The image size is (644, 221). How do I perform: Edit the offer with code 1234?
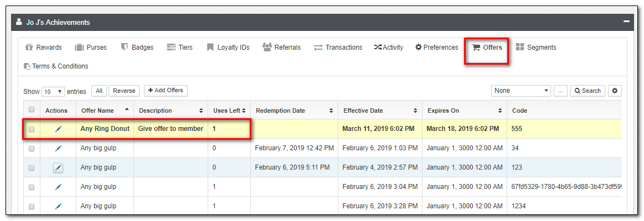[58, 206]
